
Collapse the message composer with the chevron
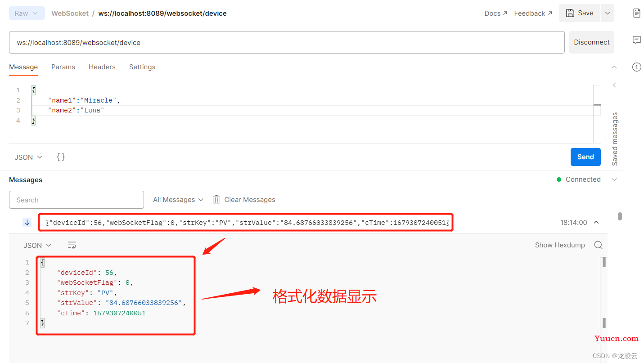pyautogui.click(x=614, y=67)
